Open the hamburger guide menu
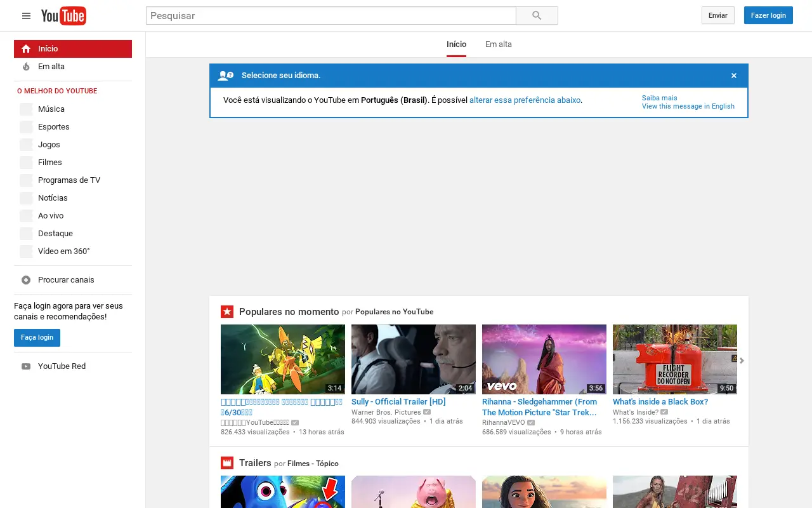The height and width of the screenshot is (508, 812). [26, 16]
